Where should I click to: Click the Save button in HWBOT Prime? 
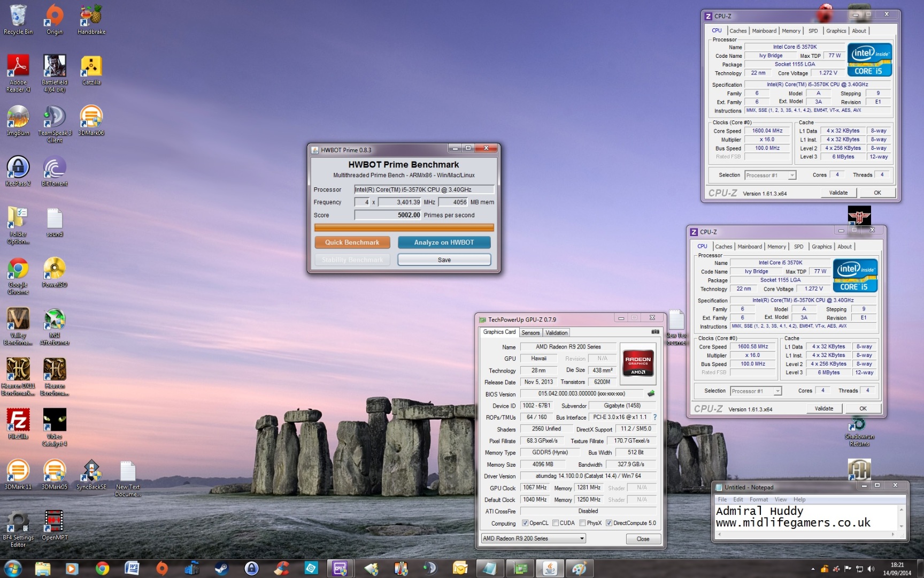pos(444,260)
